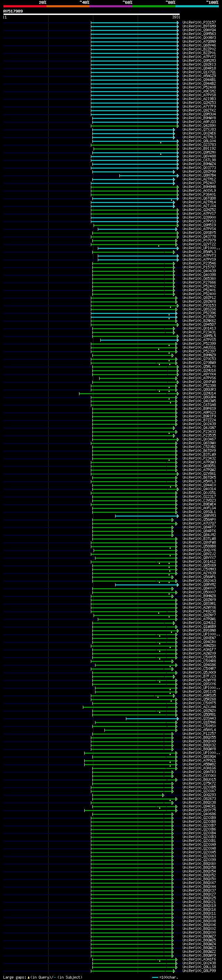Click hit label UniRef100_B7FJ23

(x=199, y=677)
